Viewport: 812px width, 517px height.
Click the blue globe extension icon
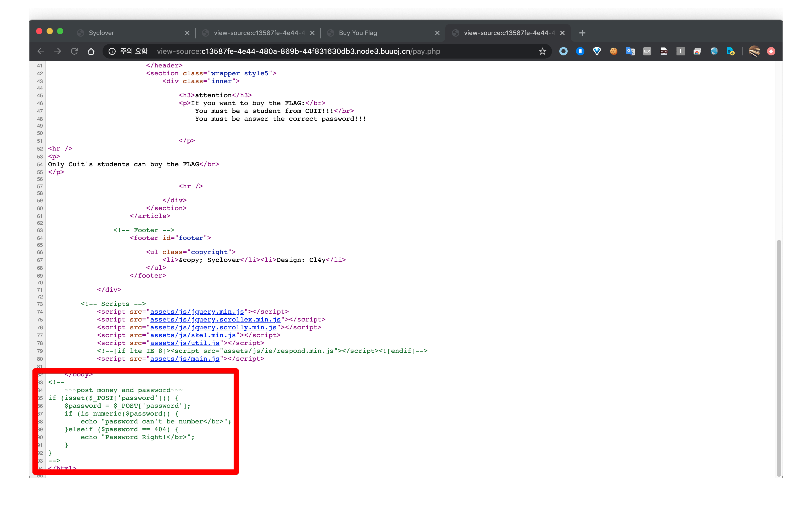click(714, 51)
